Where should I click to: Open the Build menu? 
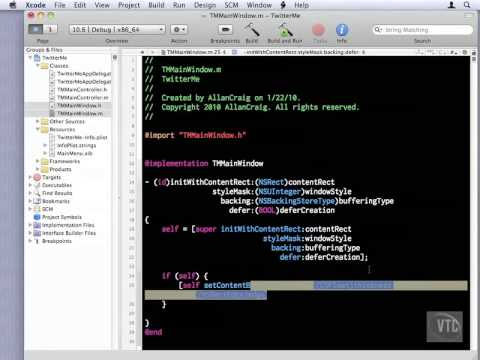(x=156, y=5)
